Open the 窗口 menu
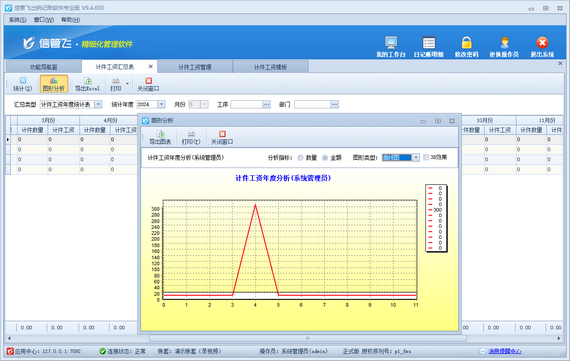 [44, 20]
